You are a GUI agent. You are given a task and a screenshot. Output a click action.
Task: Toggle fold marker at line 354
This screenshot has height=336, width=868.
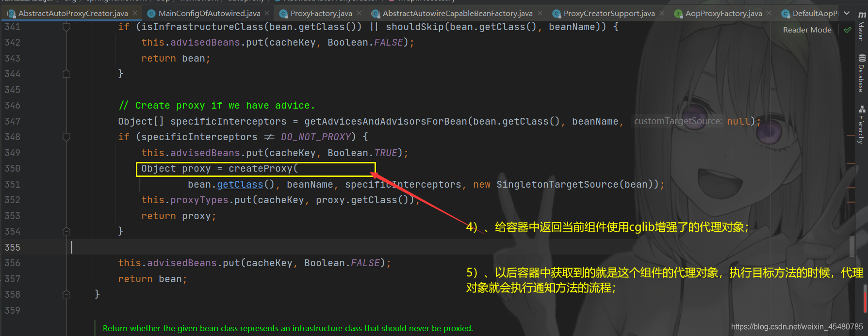66,231
